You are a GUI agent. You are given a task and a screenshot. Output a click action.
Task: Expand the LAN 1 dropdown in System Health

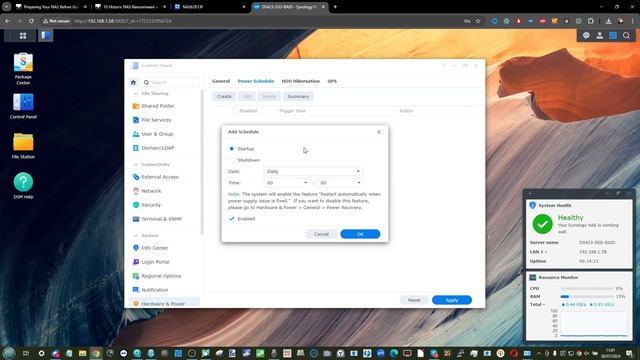click(546, 252)
